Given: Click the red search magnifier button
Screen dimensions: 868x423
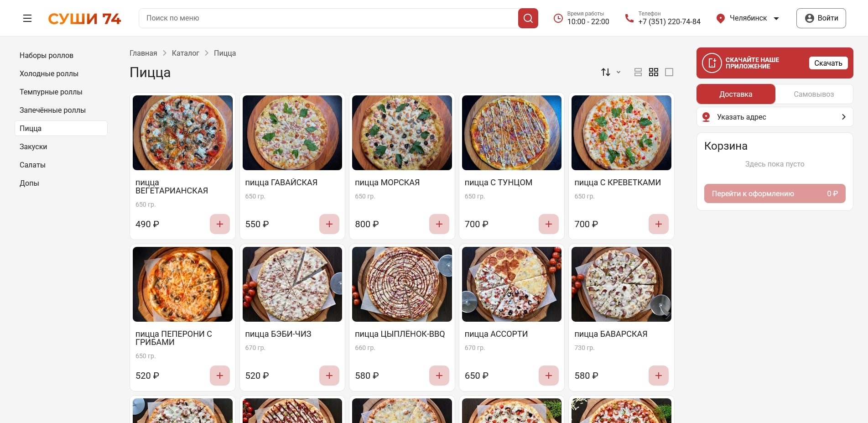Looking at the screenshot, I should [528, 18].
